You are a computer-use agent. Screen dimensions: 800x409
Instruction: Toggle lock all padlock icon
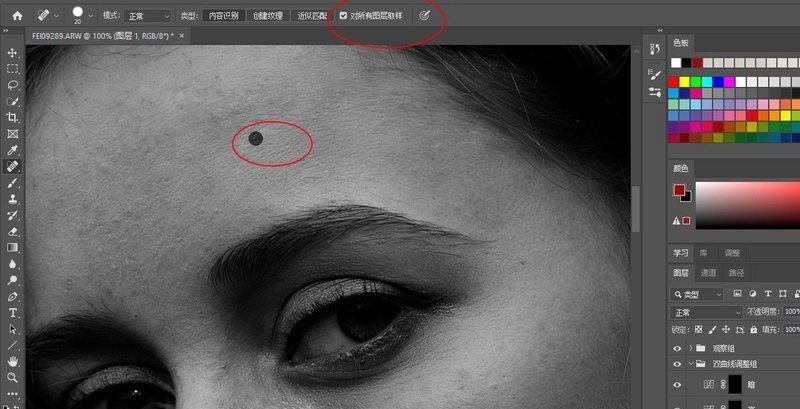click(x=753, y=330)
